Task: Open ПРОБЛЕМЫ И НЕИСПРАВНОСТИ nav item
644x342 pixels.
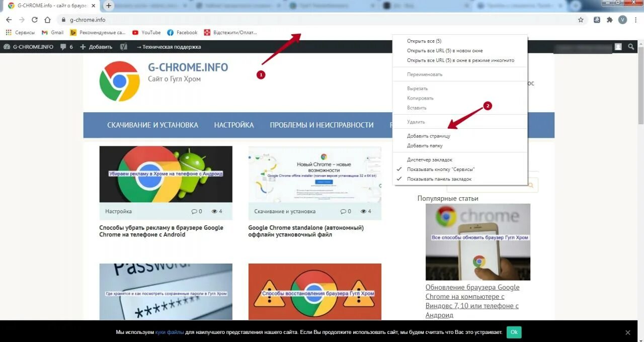Action: click(321, 125)
